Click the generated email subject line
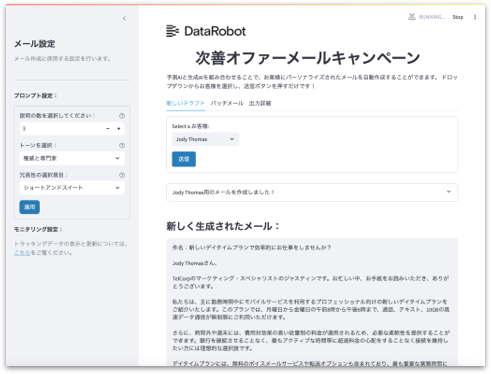This screenshot has height=374, width=491. click(252, 248)
